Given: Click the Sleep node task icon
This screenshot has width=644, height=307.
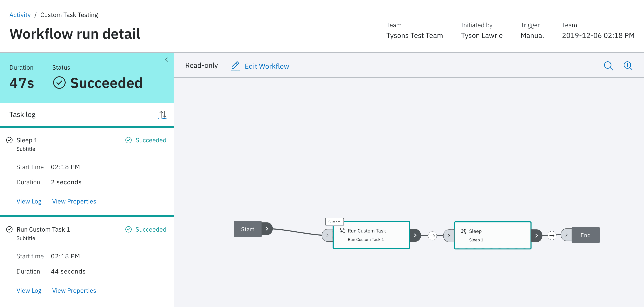Looking at the screenshot, I should pos(463,231).
